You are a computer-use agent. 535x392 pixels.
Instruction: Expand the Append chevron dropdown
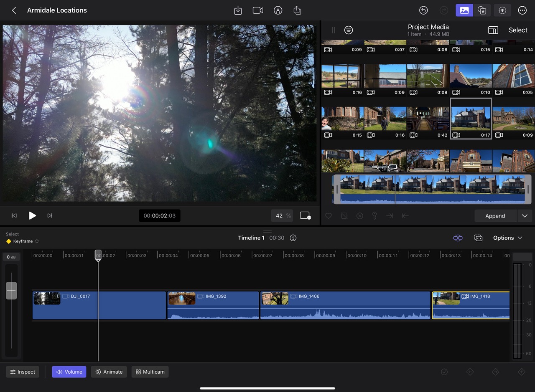click(x=525, y=216)
